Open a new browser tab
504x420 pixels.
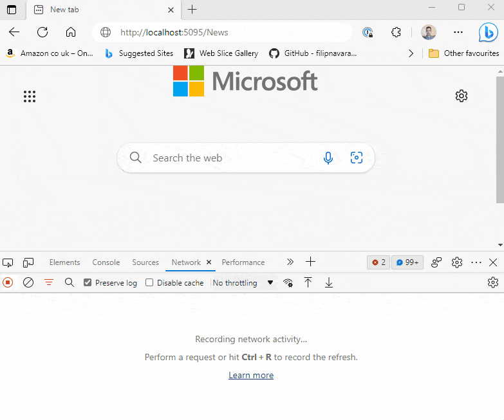(x=192, y=10)
